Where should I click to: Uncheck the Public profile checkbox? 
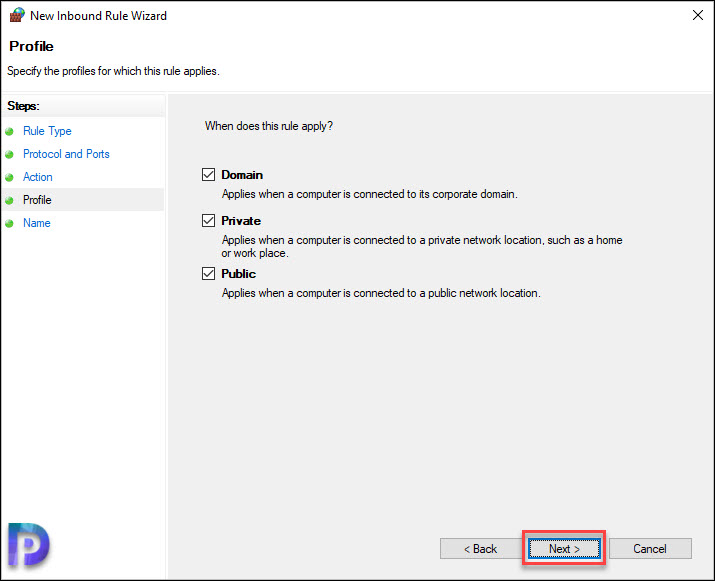[x=208, y=274]
